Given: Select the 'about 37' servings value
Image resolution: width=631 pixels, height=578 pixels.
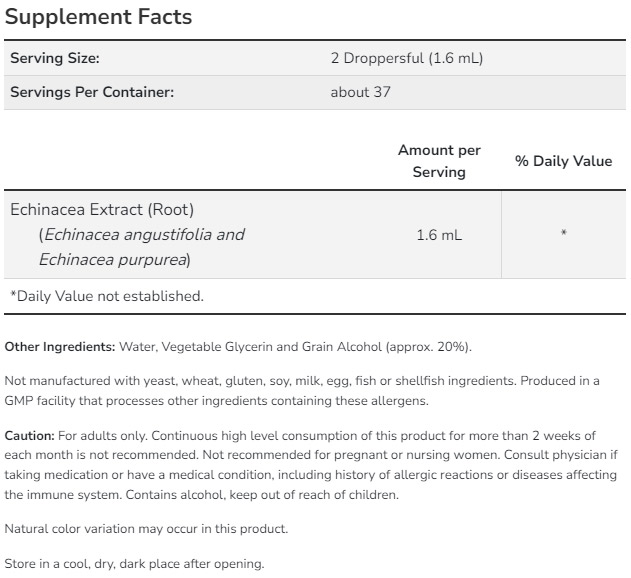Looking at the screenshot, I should [360, 93].
